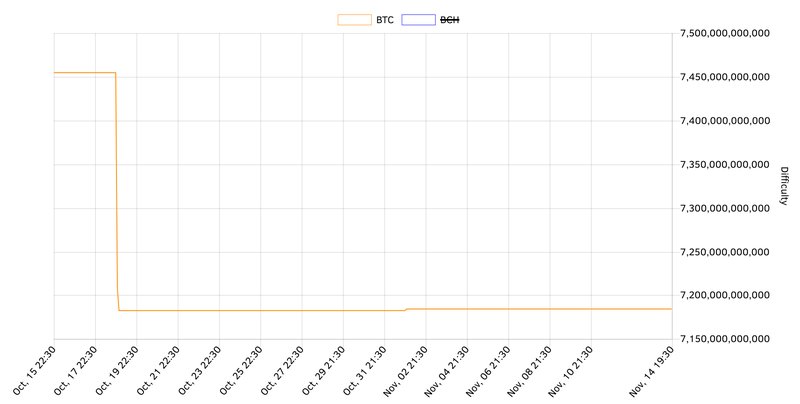The height and width of the screenshot is (404, 800).
Task: Click the orange BTC legend color box
Action: pos(354,19)
